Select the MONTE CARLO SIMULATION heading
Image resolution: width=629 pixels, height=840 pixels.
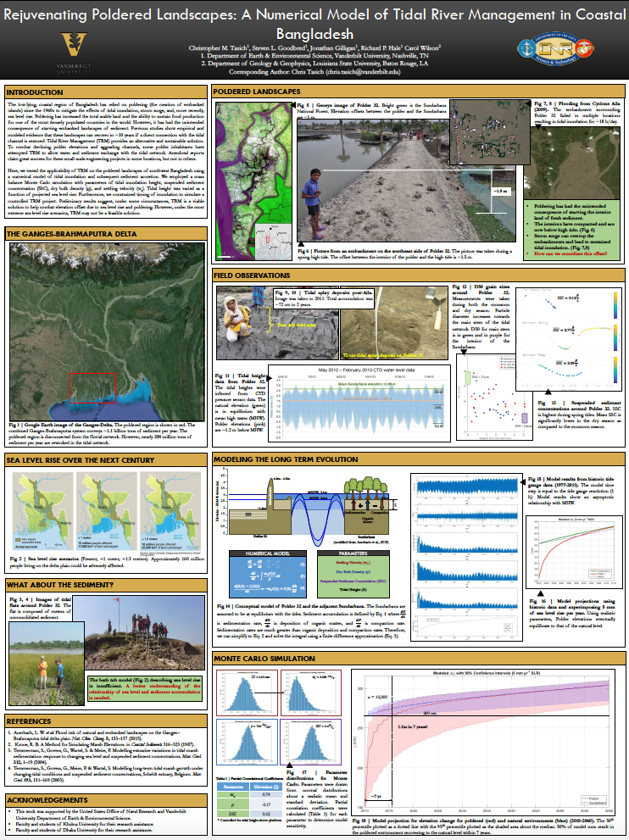pyautogui.click(x=418, y=659)
